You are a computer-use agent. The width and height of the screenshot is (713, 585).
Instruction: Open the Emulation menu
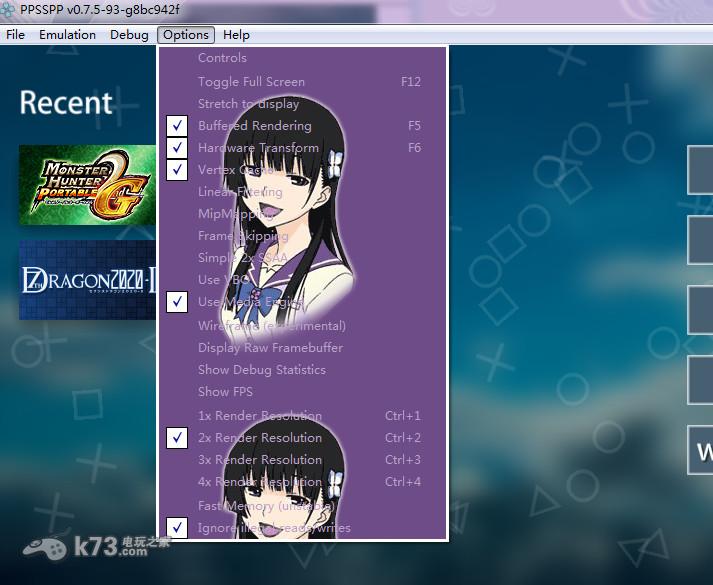click(x=67, y=35)
